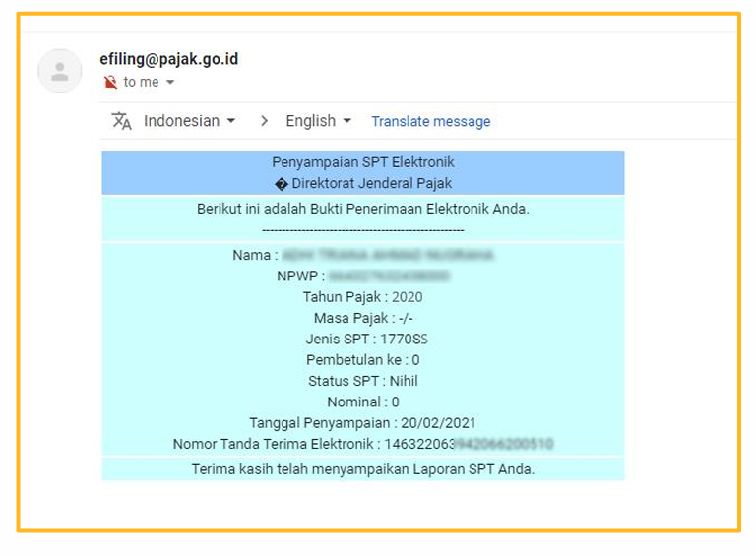
Task: Click the red no-encryption lock icon
Action: (110, 83)
